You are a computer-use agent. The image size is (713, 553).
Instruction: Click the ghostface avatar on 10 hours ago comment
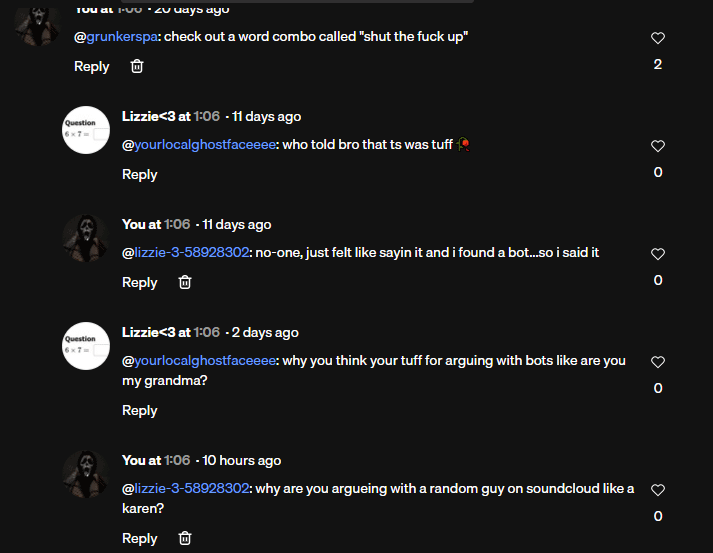click(85, 474)
